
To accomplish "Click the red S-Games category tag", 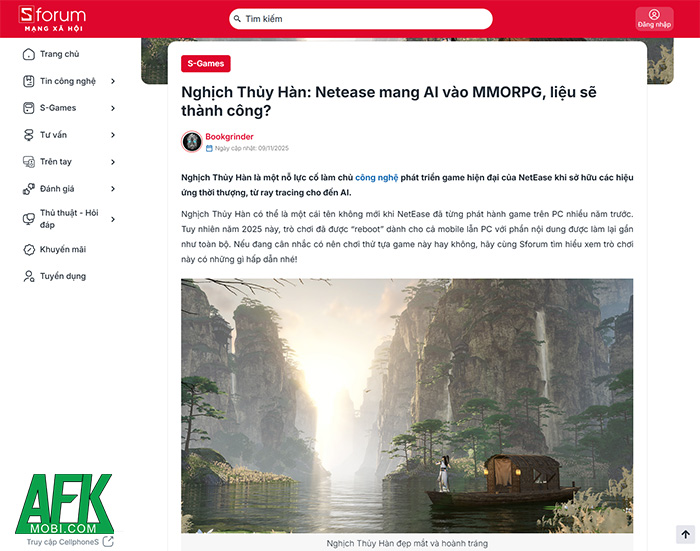I will [206, 64].
